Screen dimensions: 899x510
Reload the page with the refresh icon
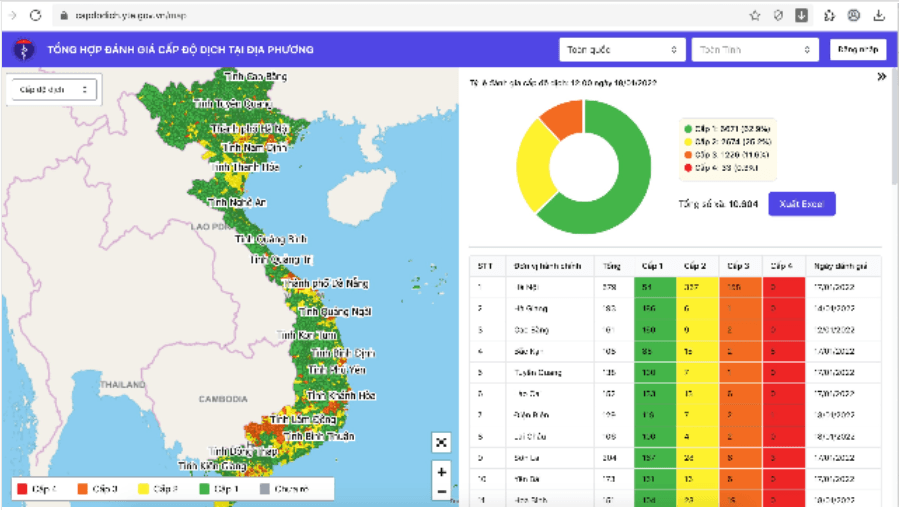tap(36, 15)
